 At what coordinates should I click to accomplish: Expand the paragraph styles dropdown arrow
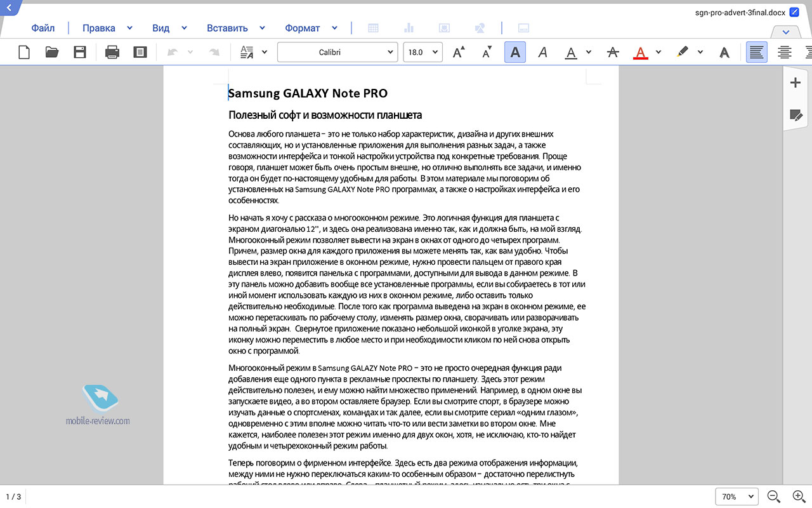coord(265,52)
